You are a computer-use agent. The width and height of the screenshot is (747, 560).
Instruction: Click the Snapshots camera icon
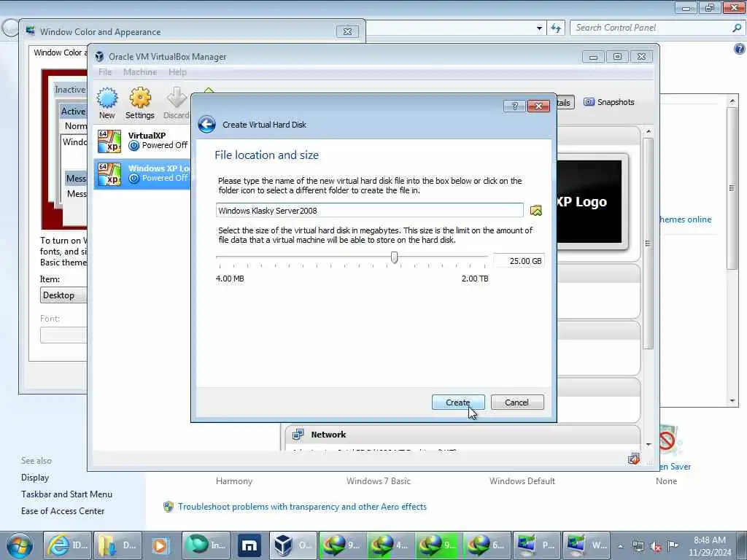[x=589, y=102]
